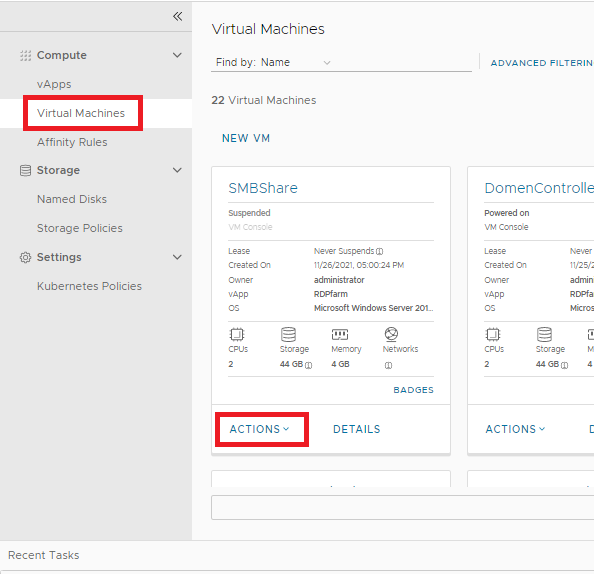Open SMBShare ACTIONS dropdown
This screenshot has width=594, height=574.
(259, 429)
